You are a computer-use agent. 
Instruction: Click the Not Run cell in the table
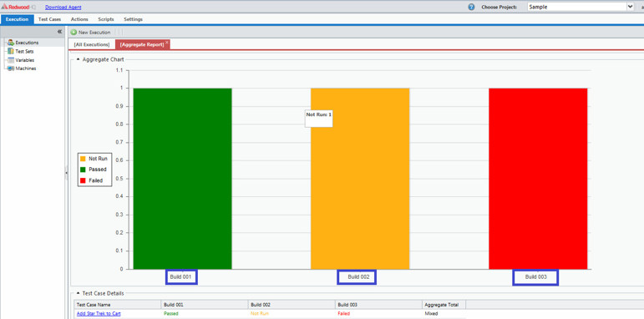(x=260, y=314)
